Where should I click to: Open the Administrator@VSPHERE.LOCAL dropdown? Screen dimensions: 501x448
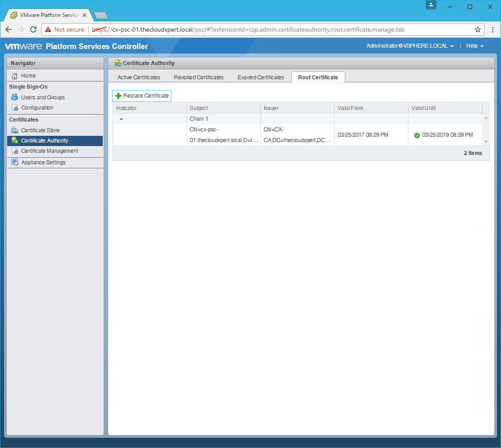(x=410, y=46)
